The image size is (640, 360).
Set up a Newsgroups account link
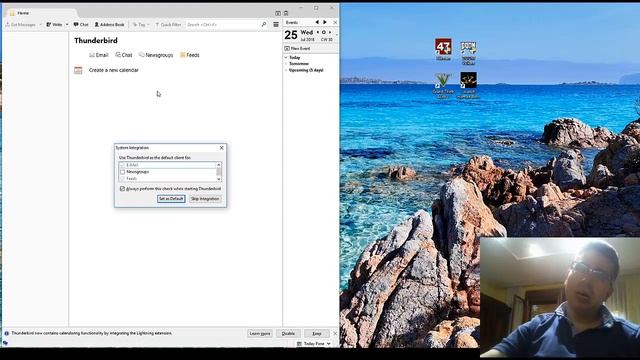(x=156, y=55)
